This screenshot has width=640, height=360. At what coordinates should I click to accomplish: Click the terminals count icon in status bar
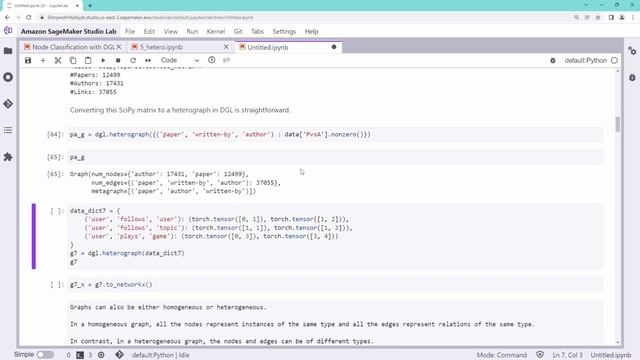(80, 355)
